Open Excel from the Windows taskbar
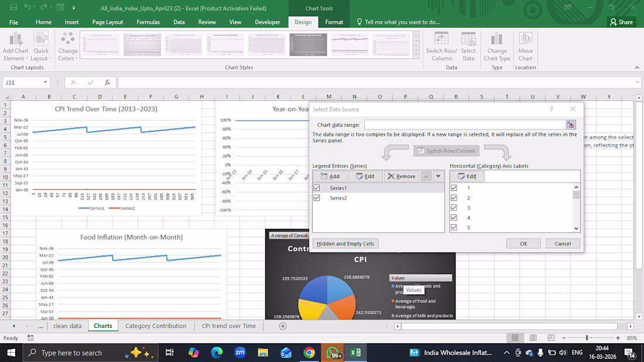Viewport: 644px width, 362px height. [355, 353]
